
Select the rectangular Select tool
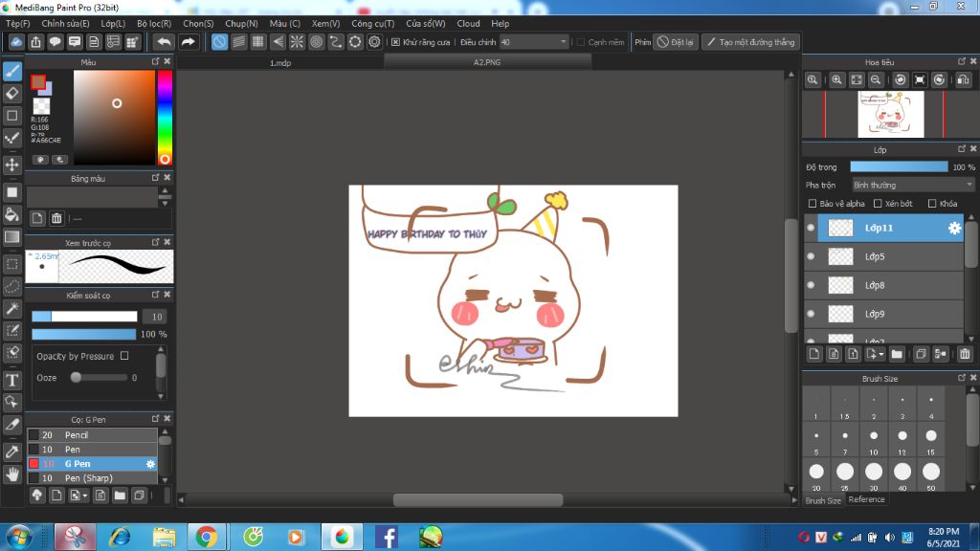(11, 264)
